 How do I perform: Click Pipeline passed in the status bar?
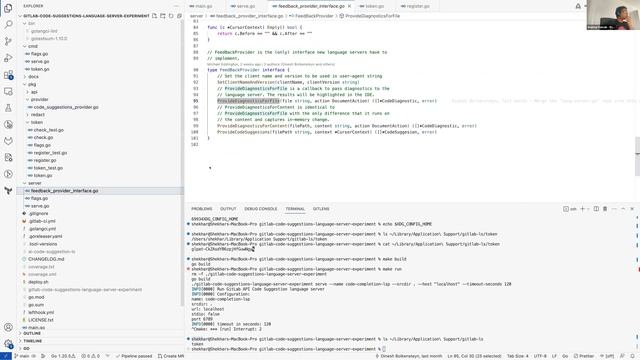pos(134,356)
